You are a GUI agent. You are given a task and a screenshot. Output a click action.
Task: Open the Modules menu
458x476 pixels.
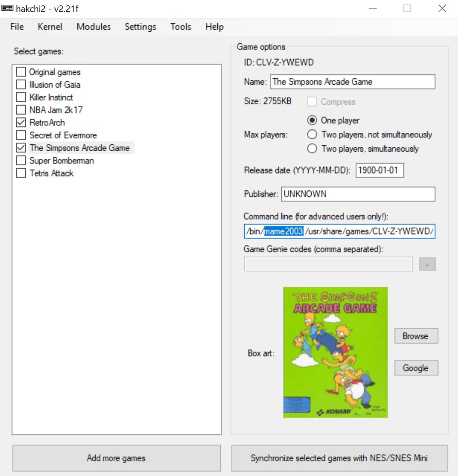tap(94, 27)
